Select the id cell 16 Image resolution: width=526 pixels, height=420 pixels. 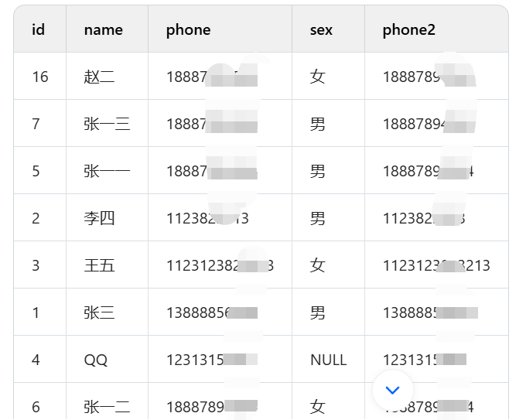pyautogui.click(x=40, y=77)
